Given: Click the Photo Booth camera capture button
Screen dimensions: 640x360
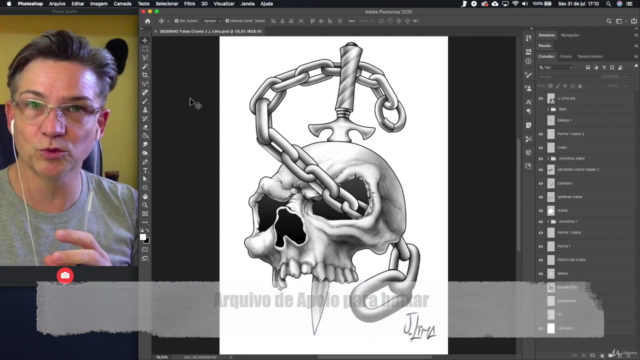Looking at the screenshot, I should click(65, 276).
